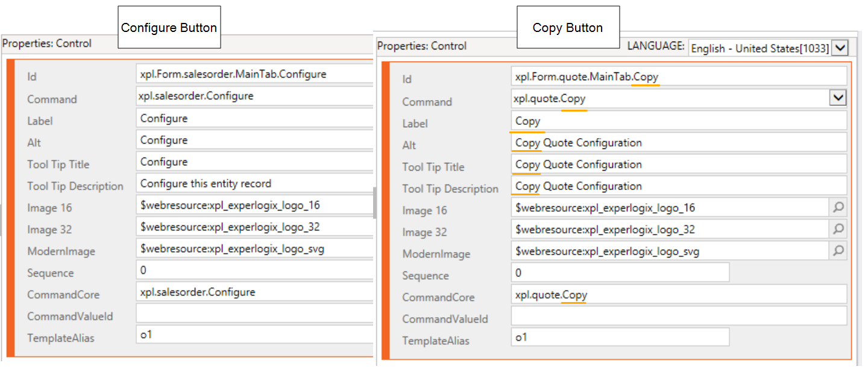This screenshot has height=372, width=868.
Task: Open the LANGUAGE dropdown showing English - United States
Action: 769,48
